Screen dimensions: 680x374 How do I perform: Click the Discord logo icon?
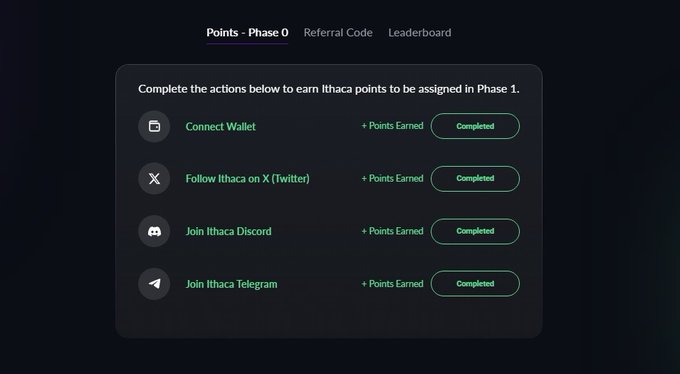(154, 231)
